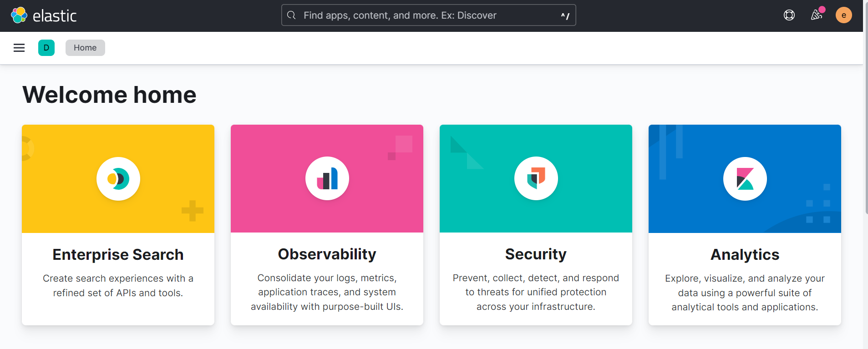The image size is (868, 349).
Task: Focus the Find apps search field
Action: point(429,15)
